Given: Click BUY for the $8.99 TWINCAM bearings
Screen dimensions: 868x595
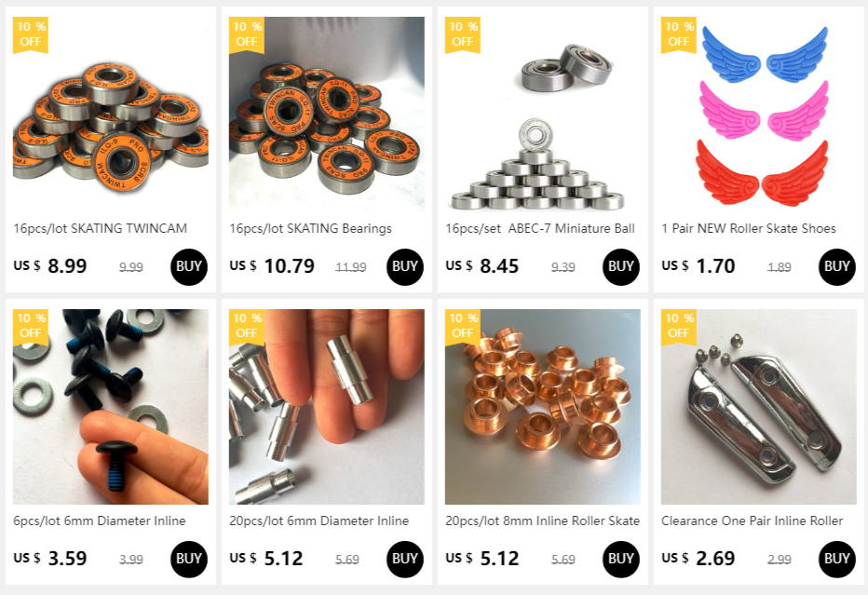Looking at the screenshot, I should 189,267.
